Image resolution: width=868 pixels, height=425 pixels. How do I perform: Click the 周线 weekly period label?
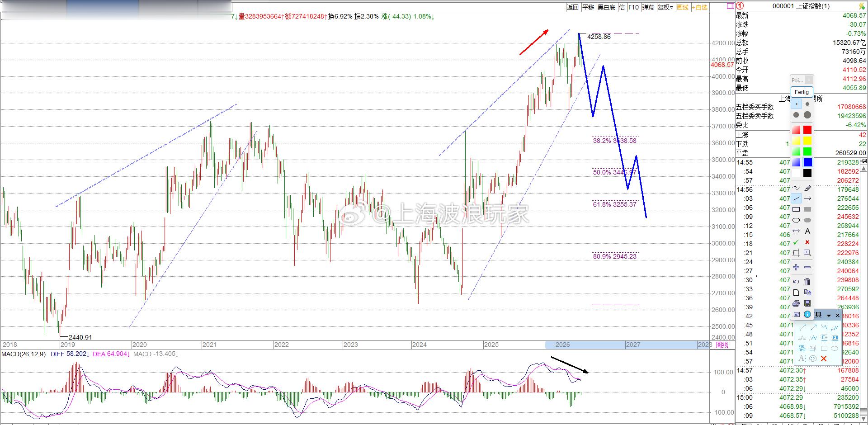722,345
